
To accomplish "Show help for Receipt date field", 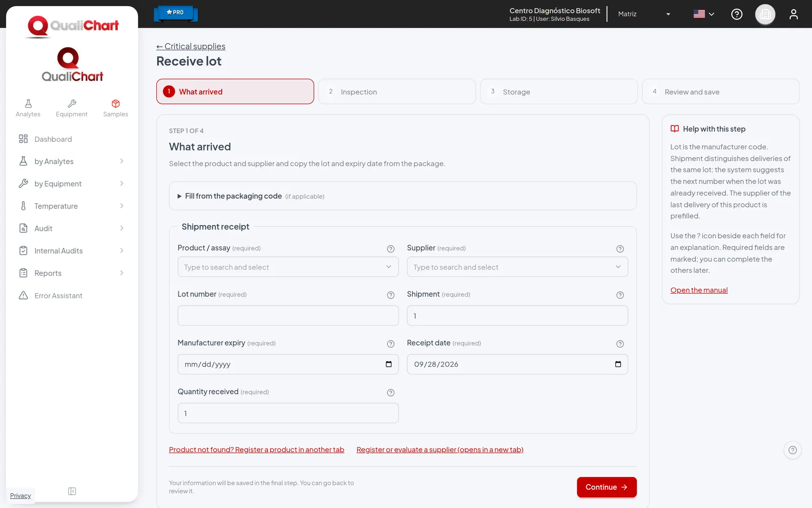I will point(620,344).
